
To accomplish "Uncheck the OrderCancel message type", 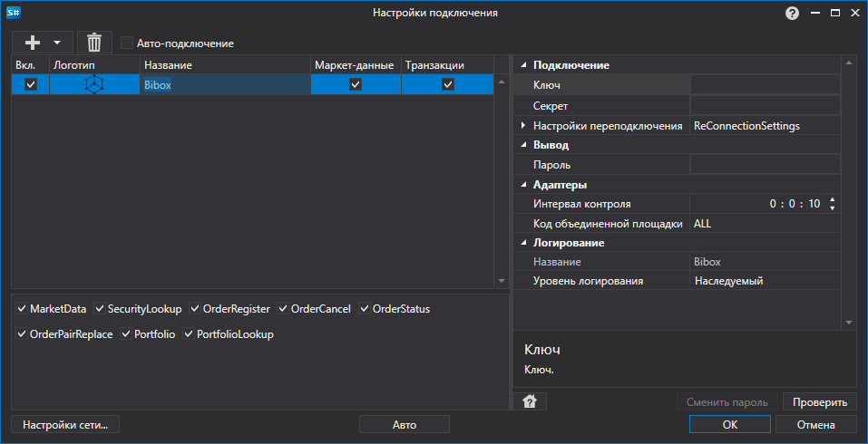I will click(283, 309).
